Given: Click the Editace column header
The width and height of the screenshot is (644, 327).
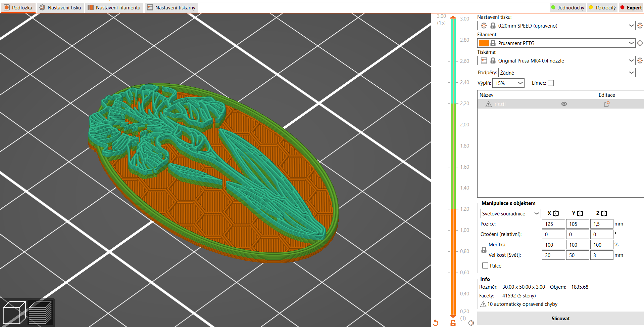Looking at the screenshot, I should click(607, 95).
